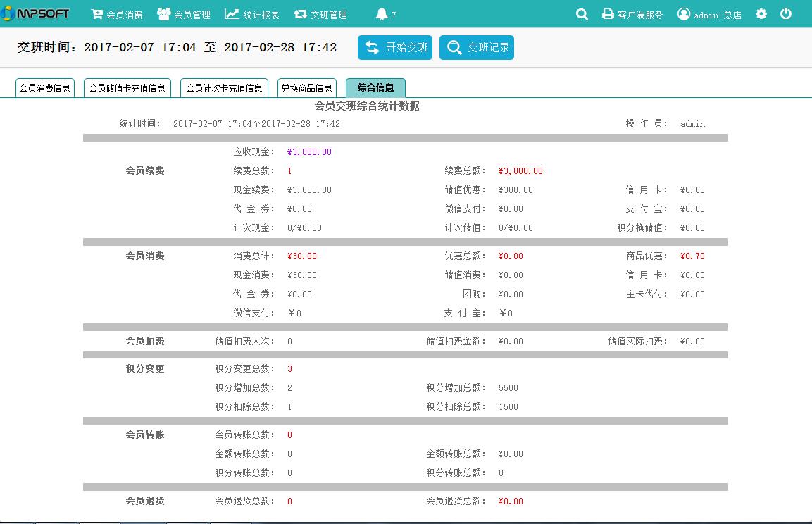
Task: Switch to 会员消费信息 tab
Action: pos(45,88)
